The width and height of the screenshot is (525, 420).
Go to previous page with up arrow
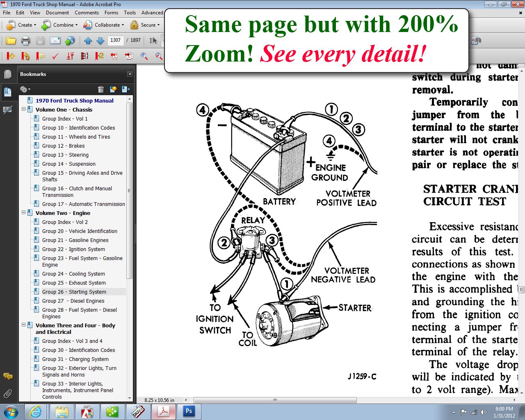(88, 41)
